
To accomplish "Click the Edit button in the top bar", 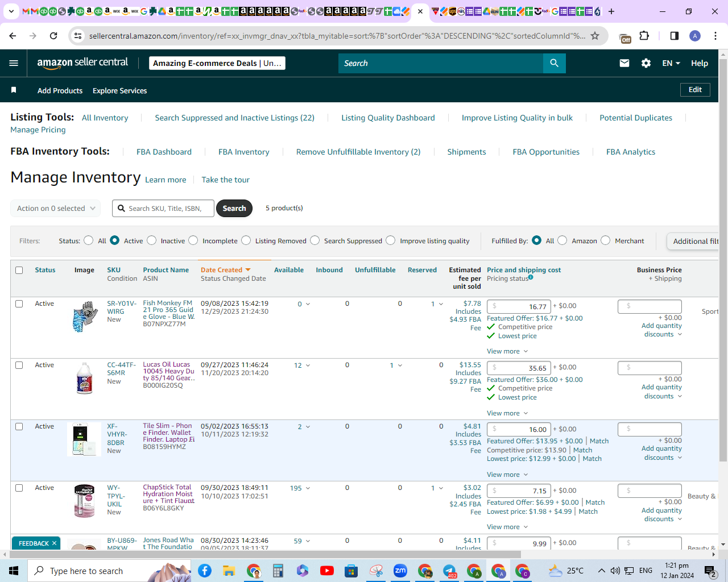I will 695,90.
